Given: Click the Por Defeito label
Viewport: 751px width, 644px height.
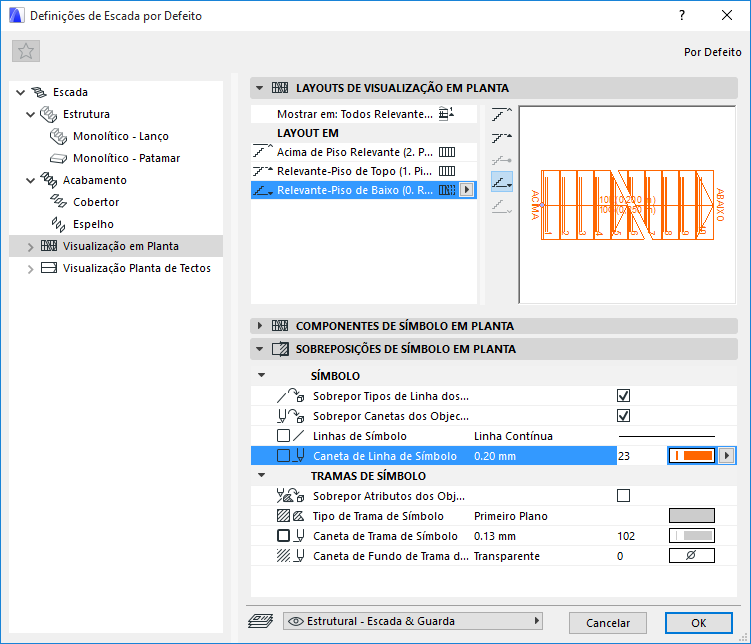Looking at the screenshot, I should pyautogui.click(x=713, y=52).
